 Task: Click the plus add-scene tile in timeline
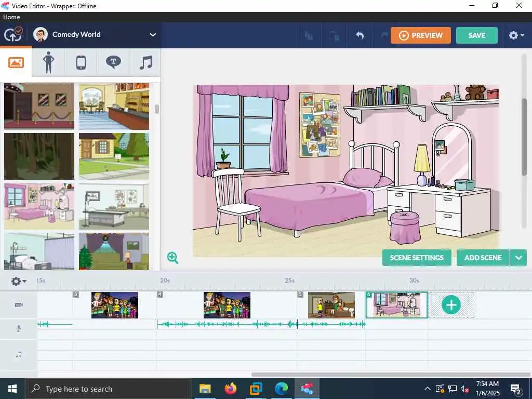[451, 305]
